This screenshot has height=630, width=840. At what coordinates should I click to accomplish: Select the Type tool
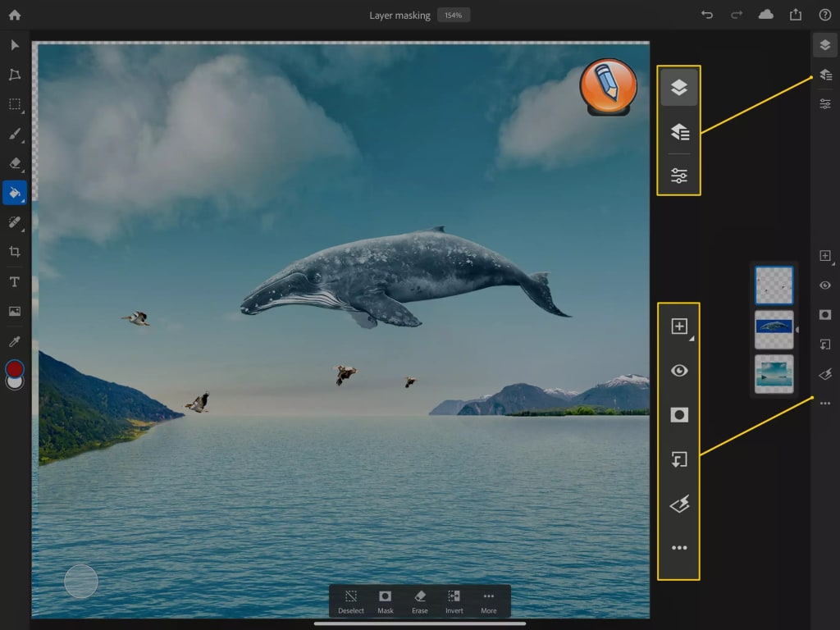[x=15, y=281]
